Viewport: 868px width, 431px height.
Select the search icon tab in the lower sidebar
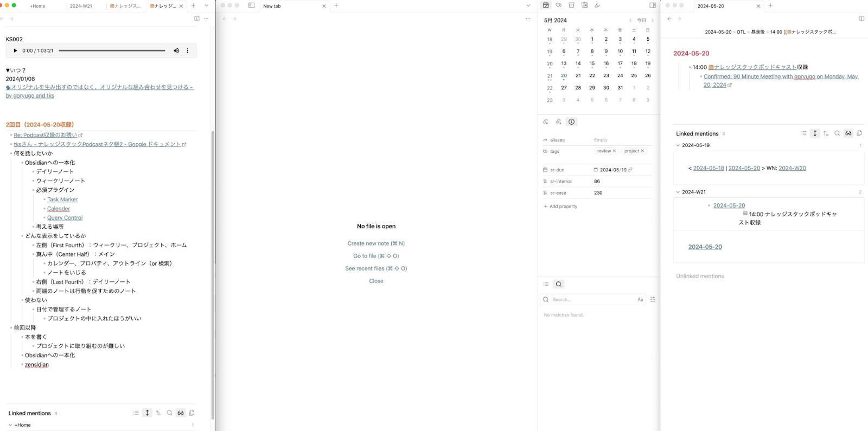pyautogui.click(x=559, y=284)
